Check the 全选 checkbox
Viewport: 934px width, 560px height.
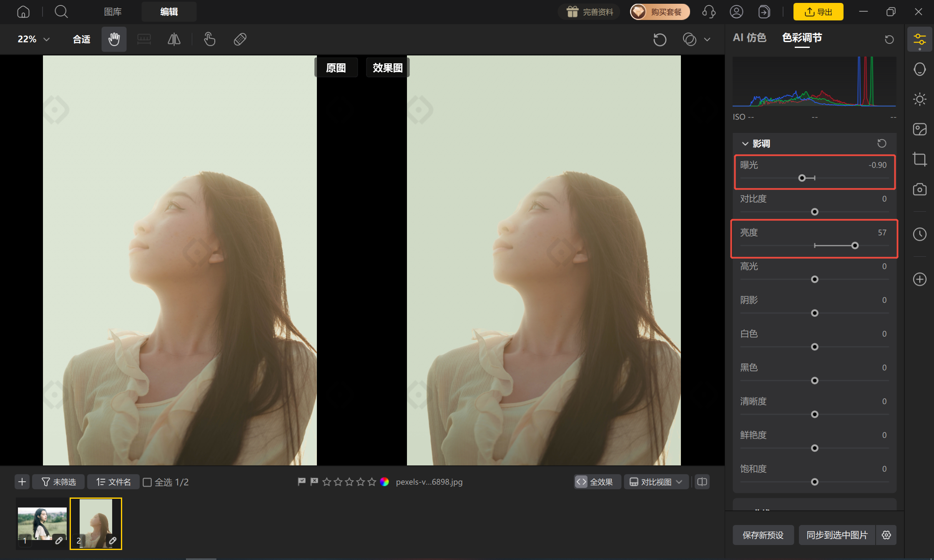[x=147, y=482]
